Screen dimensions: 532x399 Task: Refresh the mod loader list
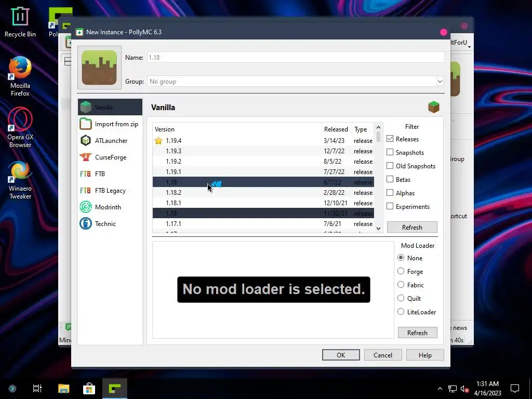point(417,333)
